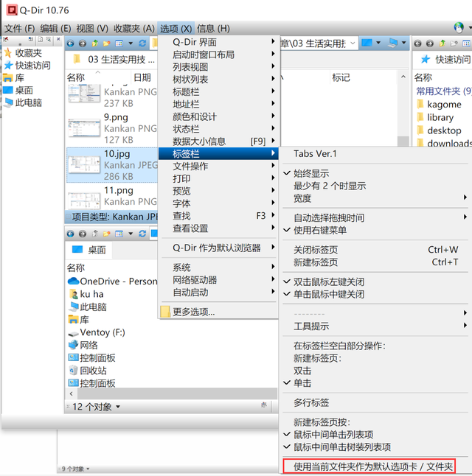The width and height of the screenshot is (472, 476).
Task: Select 单击 under new tab operation
Action: pyautogui.click(x=302, y=383)
